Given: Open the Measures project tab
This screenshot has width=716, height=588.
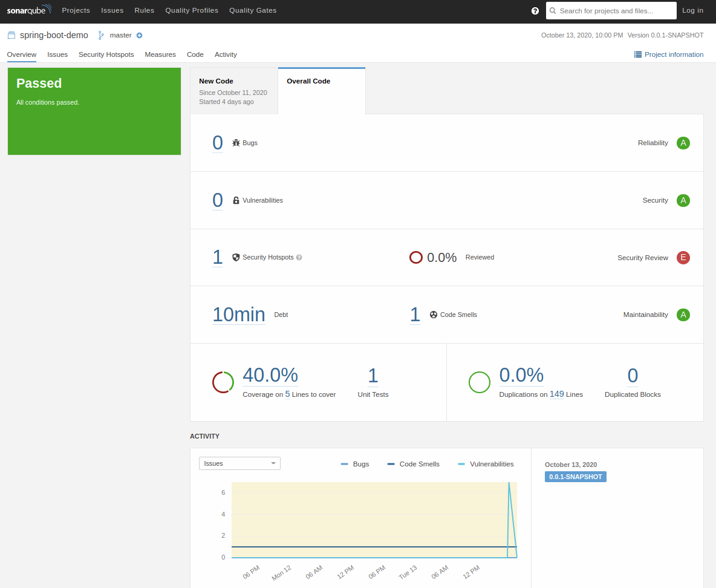Looking at the screenshot, I should click(160, 54).
